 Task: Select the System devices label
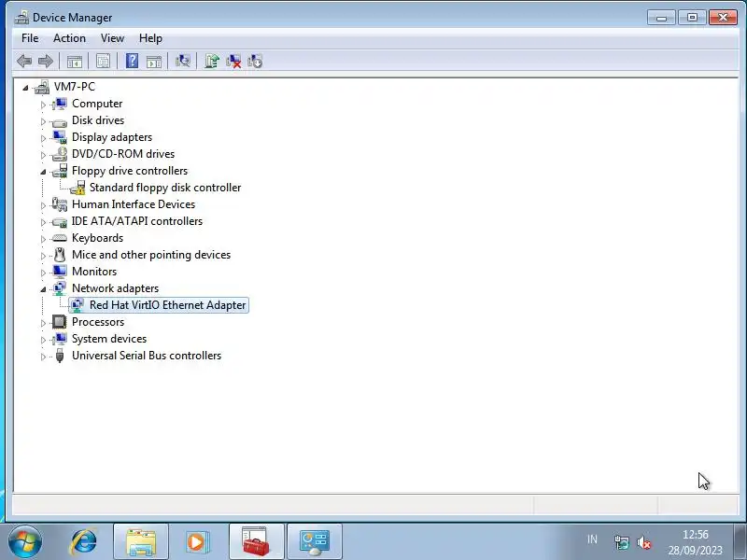[109, 339]
